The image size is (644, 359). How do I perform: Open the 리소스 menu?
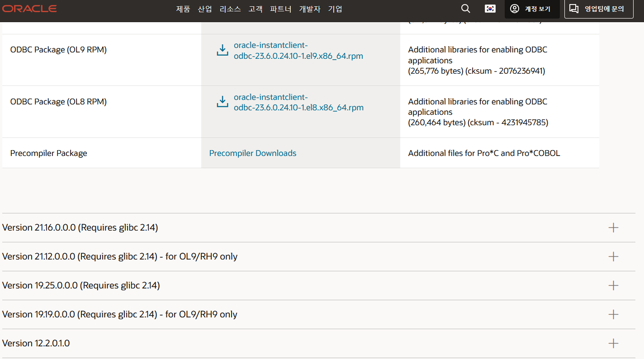point(230,9)
